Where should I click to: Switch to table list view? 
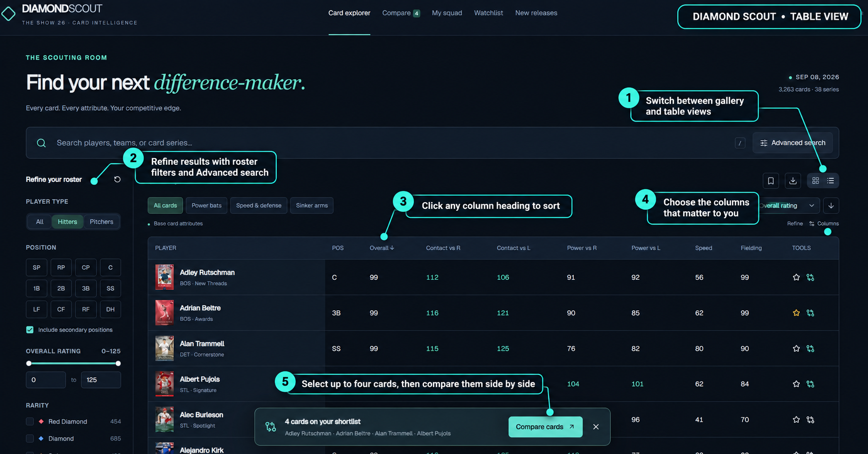830,181
